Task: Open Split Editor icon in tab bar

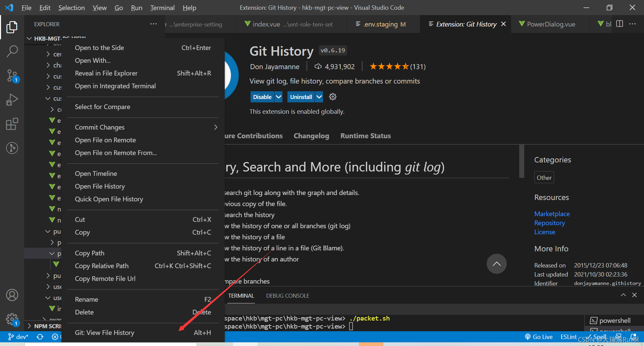Action: (619, 24)
